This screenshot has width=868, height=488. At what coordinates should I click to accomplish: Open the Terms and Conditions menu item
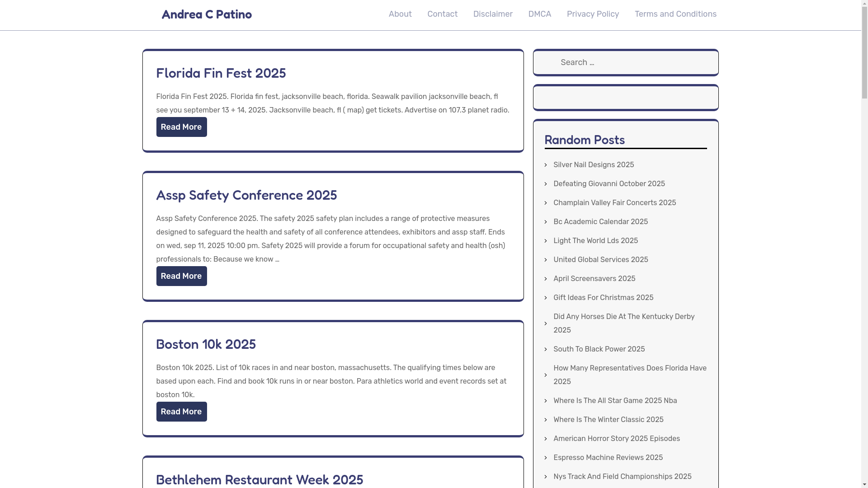[675, 14]
